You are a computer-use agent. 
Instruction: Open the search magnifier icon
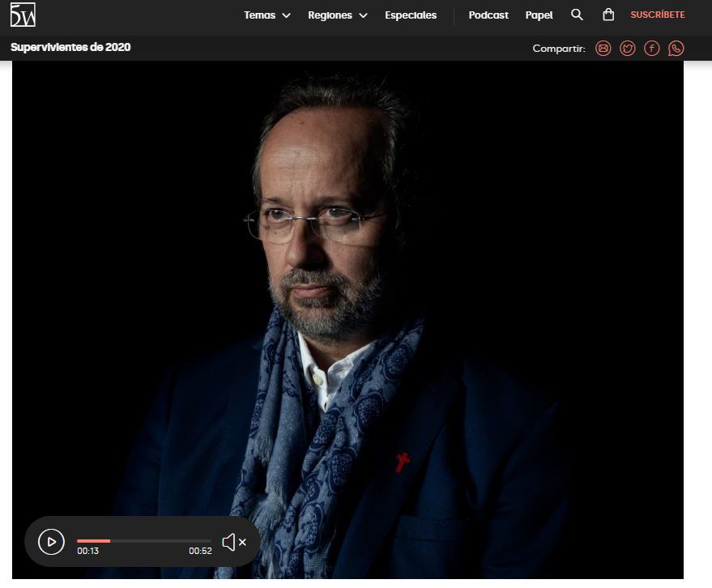coord(577,15)
